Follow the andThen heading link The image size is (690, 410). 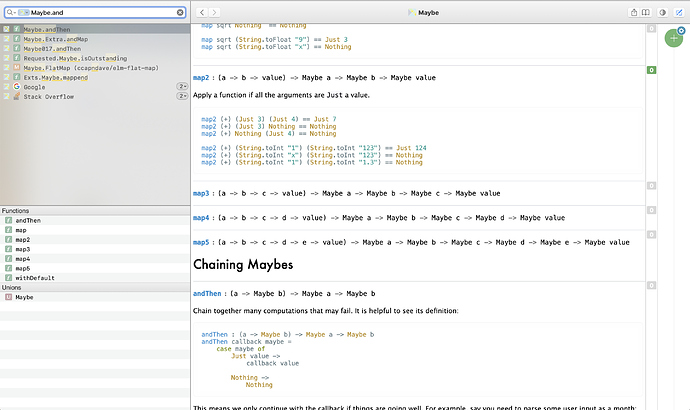[x=207, y=293]
